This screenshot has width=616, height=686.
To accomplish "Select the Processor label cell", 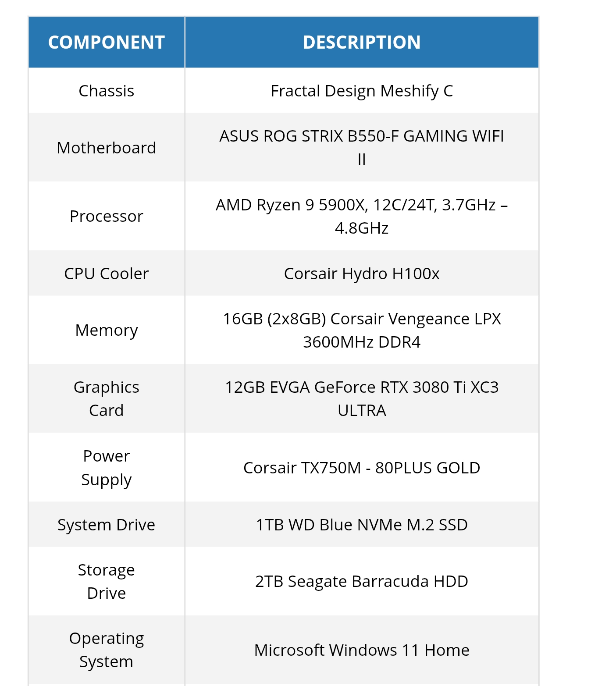I will coord(106,216).
